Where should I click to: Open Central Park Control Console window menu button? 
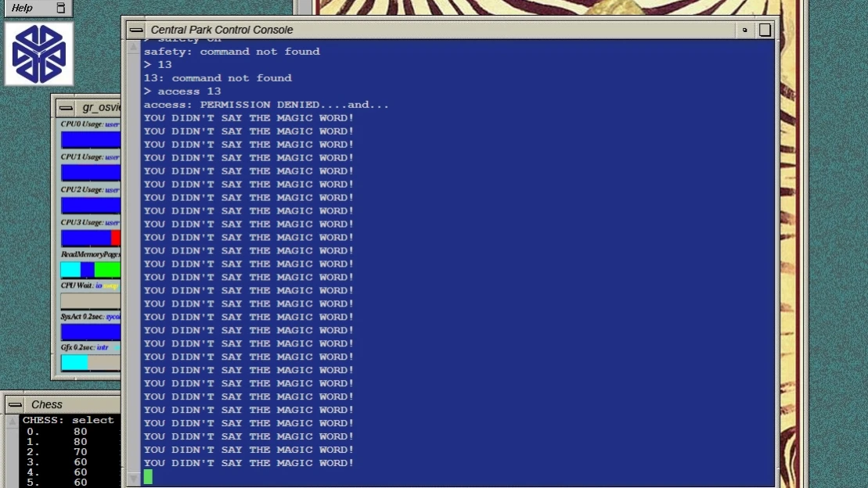click(x=136, y=30)
